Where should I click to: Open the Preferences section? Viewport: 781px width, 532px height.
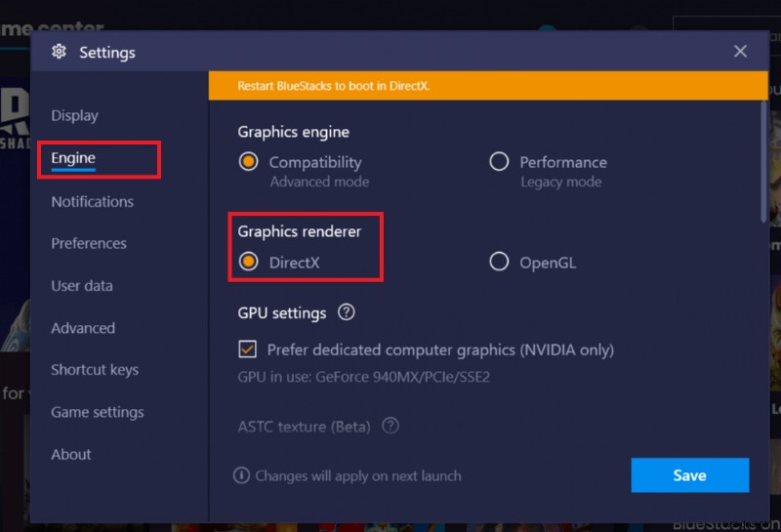[x=89, y=243]
